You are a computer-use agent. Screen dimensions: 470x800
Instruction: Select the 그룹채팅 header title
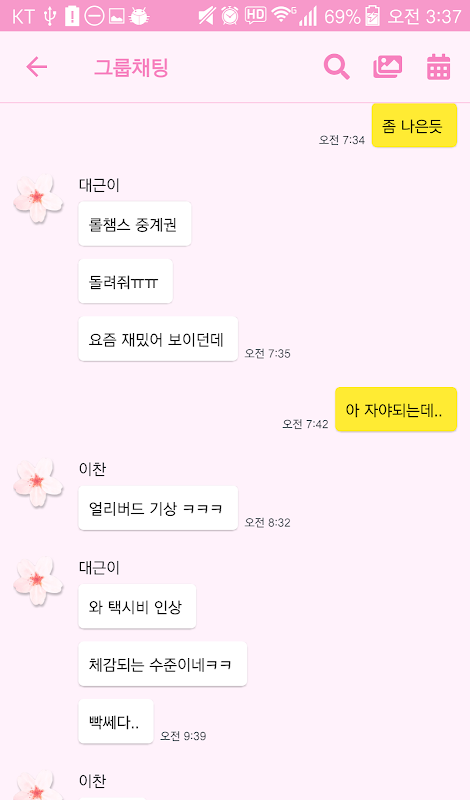pos(131,67)
